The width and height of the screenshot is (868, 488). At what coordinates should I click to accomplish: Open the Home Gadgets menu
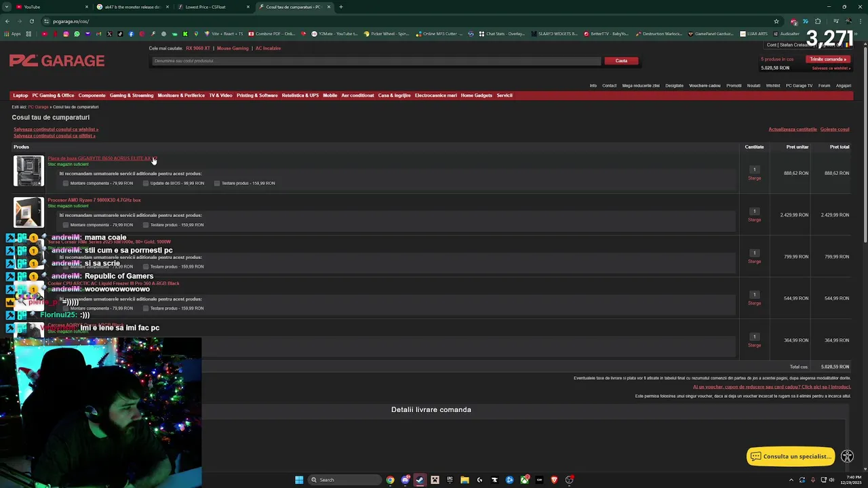click(477, 96)
